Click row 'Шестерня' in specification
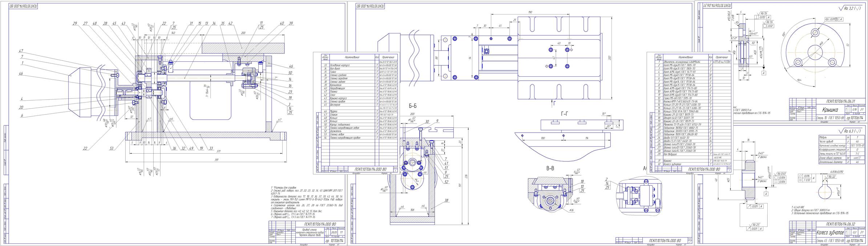Viewport: 868px width, 246px height. [x=359, y=105]
